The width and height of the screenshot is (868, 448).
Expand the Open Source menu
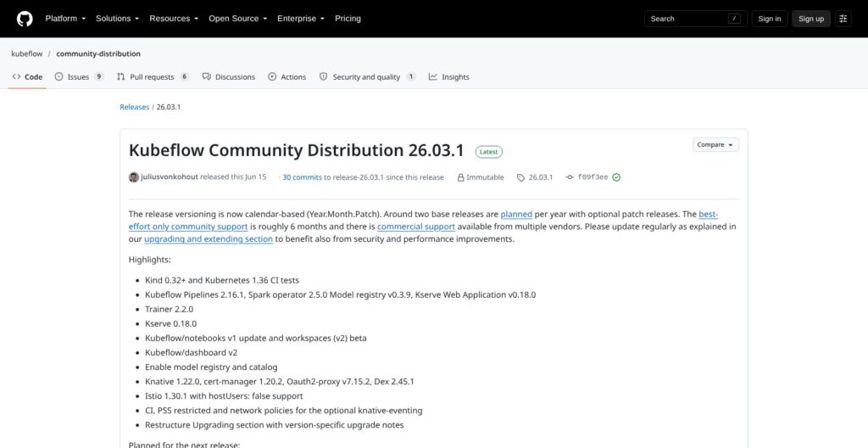238,19
